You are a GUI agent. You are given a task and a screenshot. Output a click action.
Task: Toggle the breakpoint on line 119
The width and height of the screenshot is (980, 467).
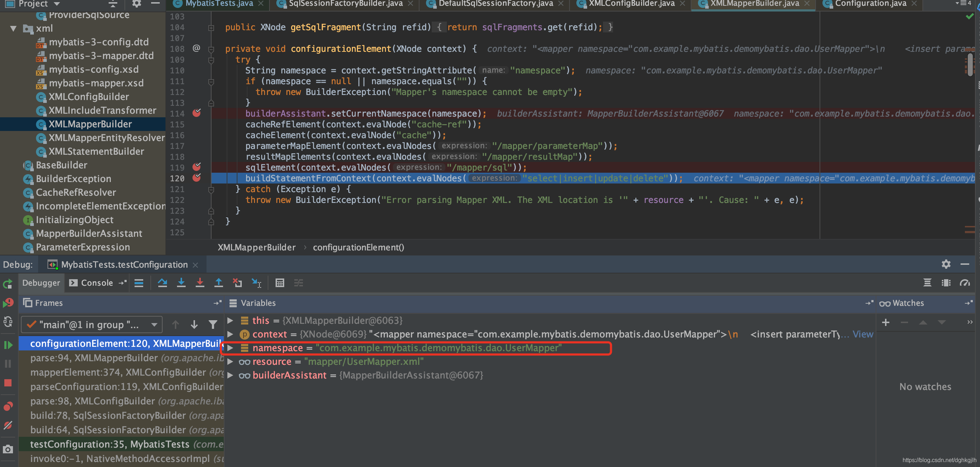coord(197,167)
